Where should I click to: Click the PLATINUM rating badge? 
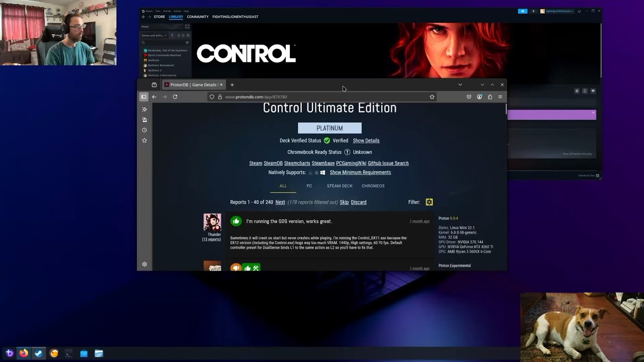coord(330,128)
